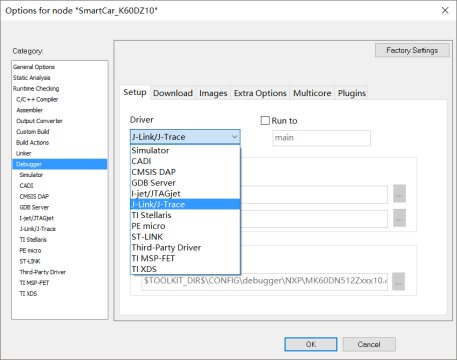The height and width of the screenshot is (360, 457).
Task: Select General Options category
Action: tap(34, 67)
